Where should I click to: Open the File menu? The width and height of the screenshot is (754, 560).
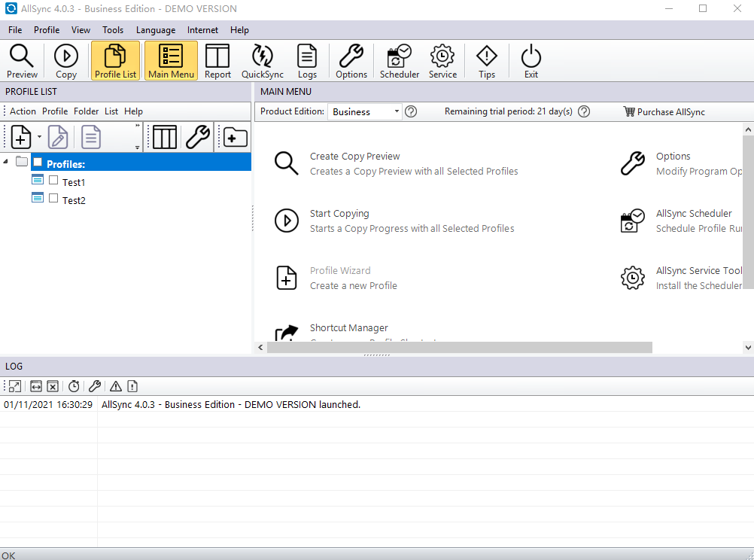(15, 30)
